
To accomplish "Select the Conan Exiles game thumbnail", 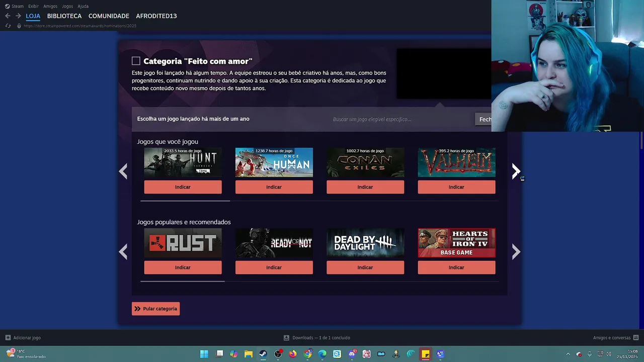I will coord(365,162).
